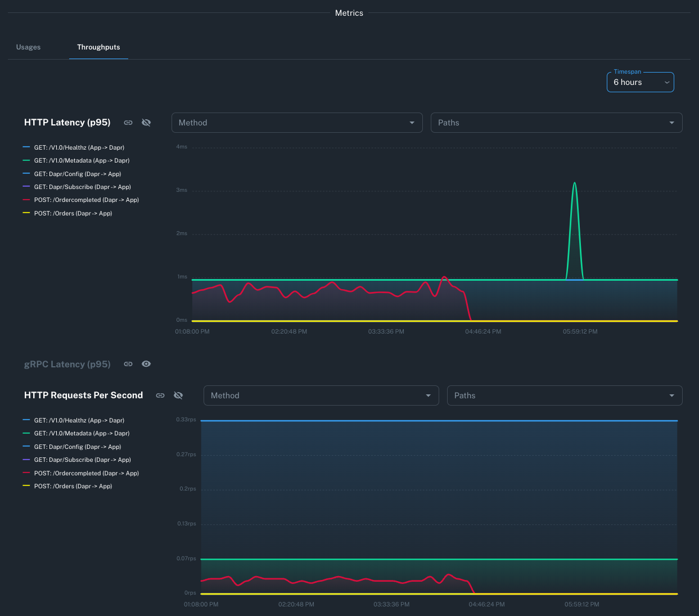Open the Timespan 6 hours dropdown

tap(640, 82)
